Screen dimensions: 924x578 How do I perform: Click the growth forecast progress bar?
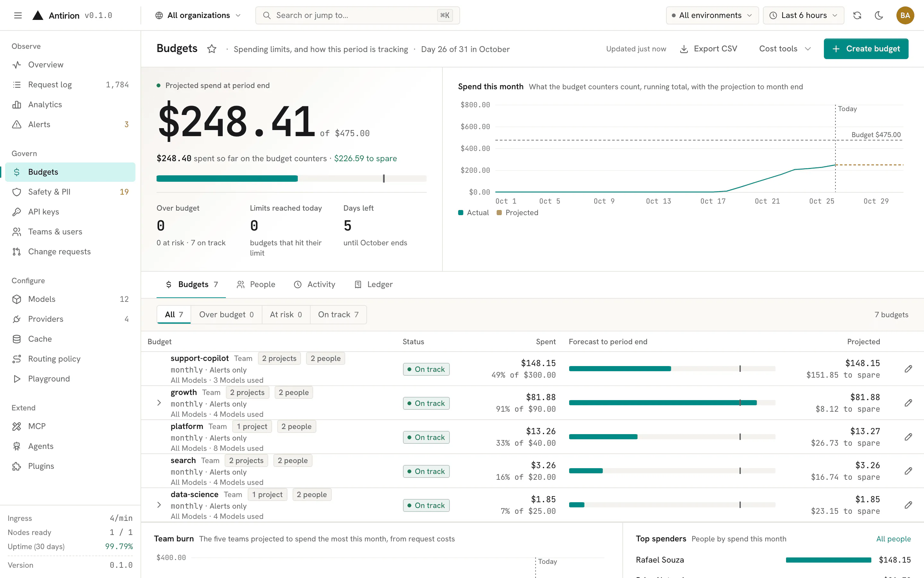[x=672, y=403]
